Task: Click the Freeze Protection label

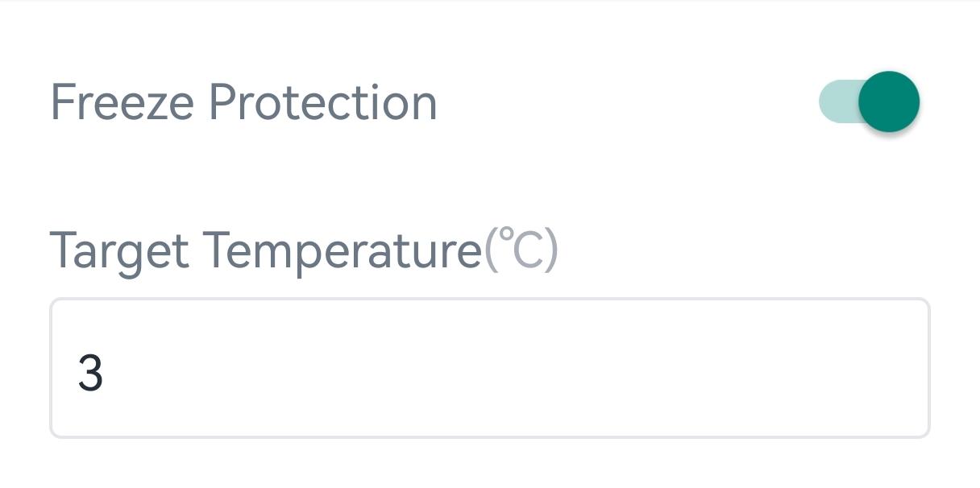Action: 243,103
